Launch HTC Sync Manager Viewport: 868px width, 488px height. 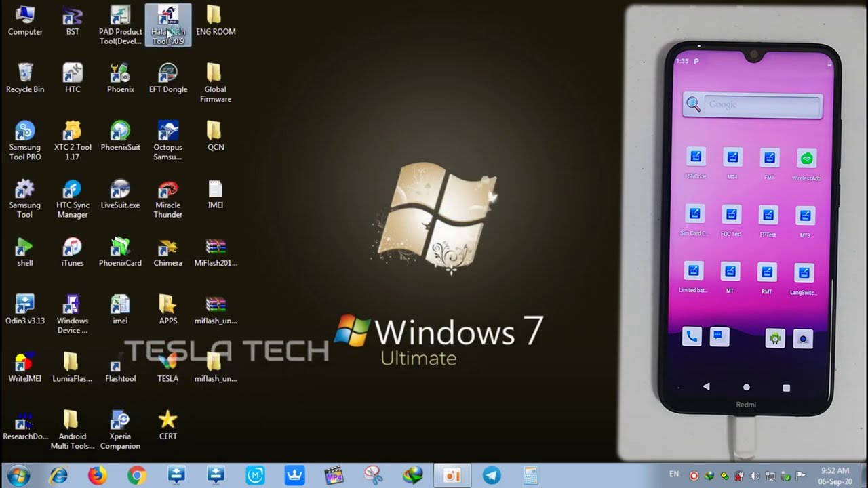[x=73, y=199]
